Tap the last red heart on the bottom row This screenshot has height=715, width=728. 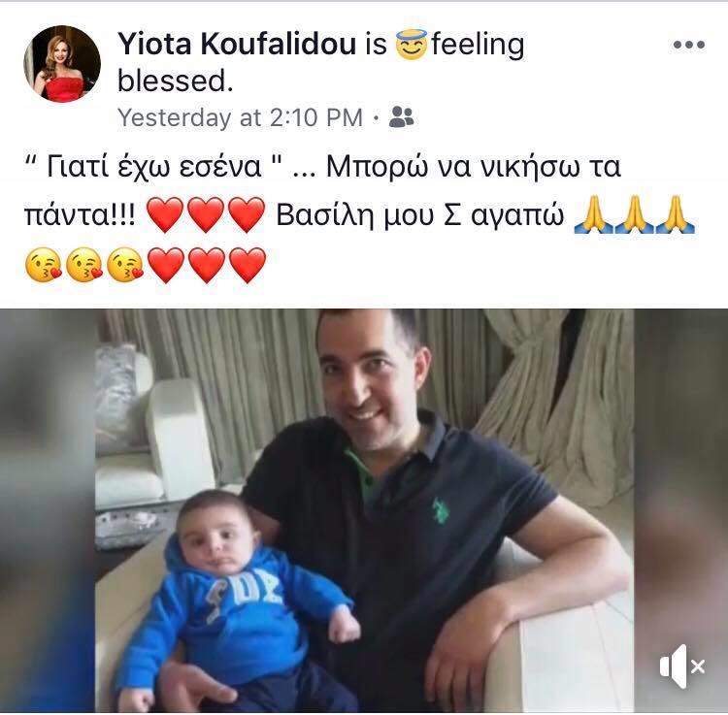[248, 265]
